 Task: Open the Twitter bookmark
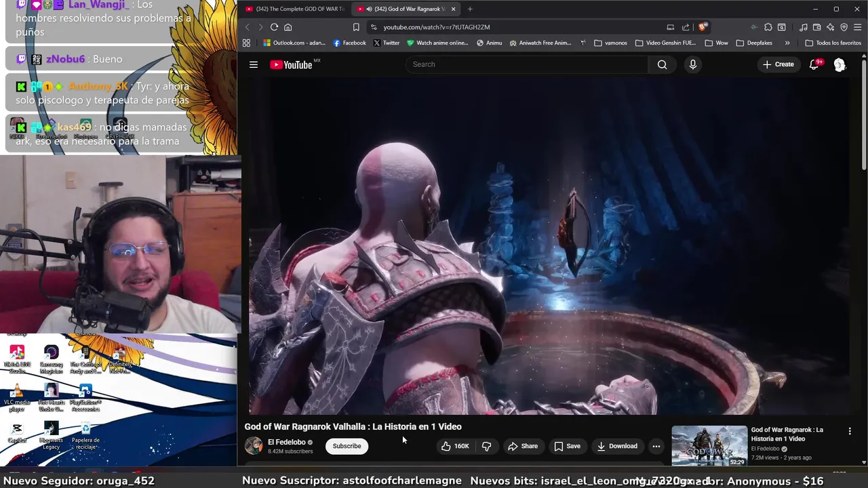[x=387, y=43]
